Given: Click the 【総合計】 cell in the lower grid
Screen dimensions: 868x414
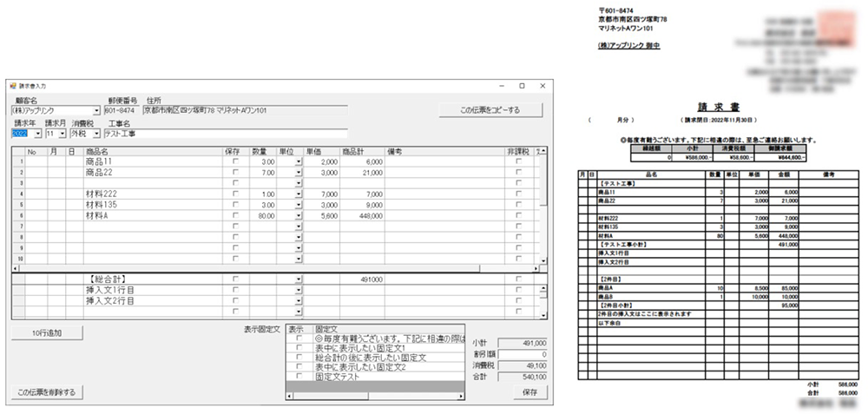Looking at the screenshot, I should [153, 279].
